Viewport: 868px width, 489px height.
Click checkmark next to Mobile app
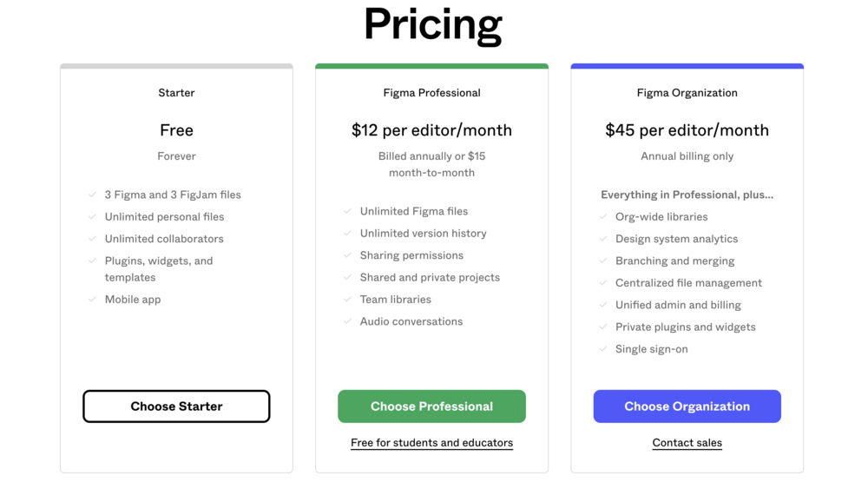click(93, 299)
